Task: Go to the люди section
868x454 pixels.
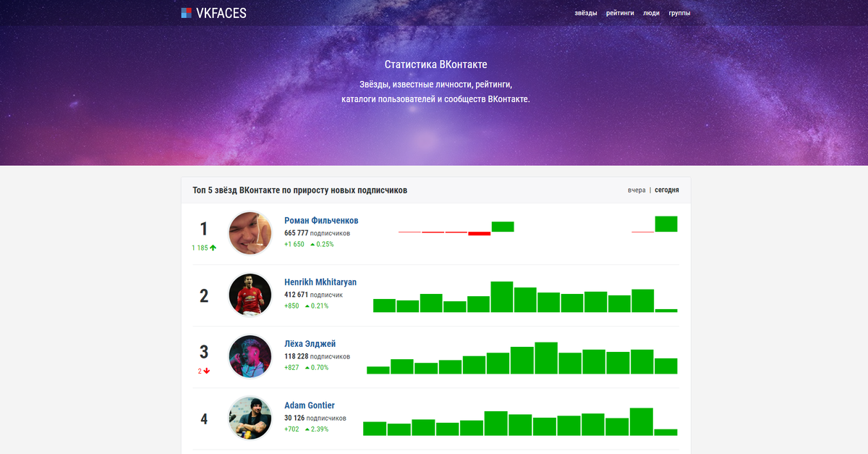Action: [651, 13]
